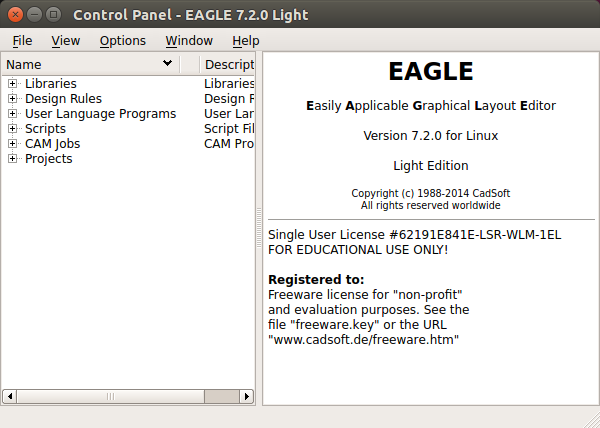This screenshot has width=600, height=428.
Task: Expand the Design Rules tree node
Action: click(13, 99)
